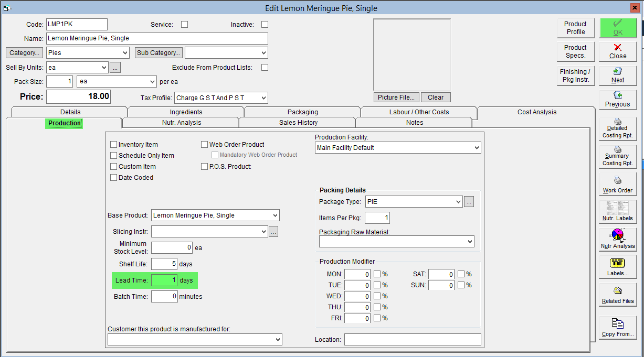The width and height of the screenshot is (644, 357).
Task: Check the Date Coded box
Action: [x=114, y=178]
